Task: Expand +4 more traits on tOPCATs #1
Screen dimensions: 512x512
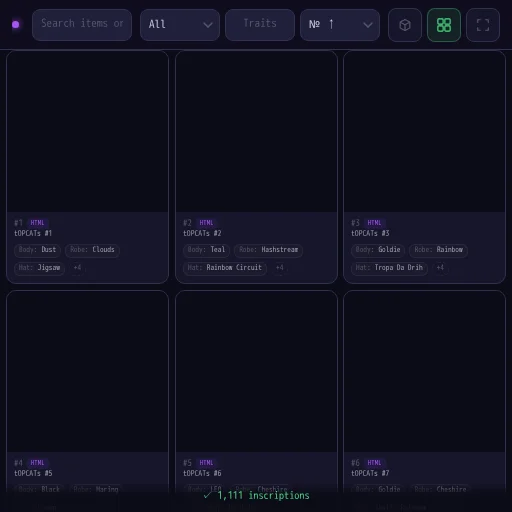Action: [77, 268]
